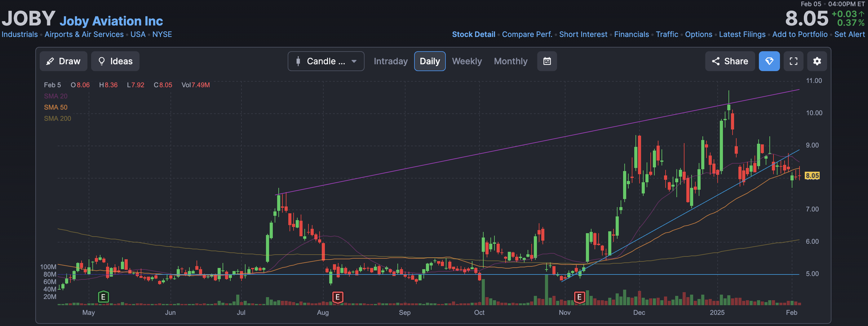Image resolution: width=868 pixels, height=326 pixels.
Task: Open the USA country link
Action: (138, 34)
